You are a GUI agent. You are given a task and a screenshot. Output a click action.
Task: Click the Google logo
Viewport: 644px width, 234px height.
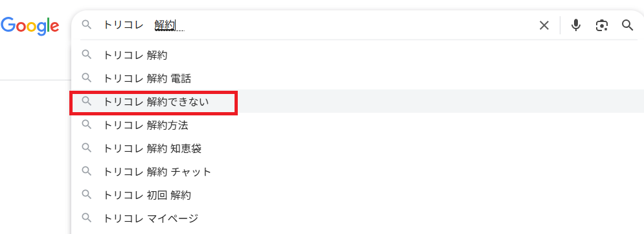point(30,26)
